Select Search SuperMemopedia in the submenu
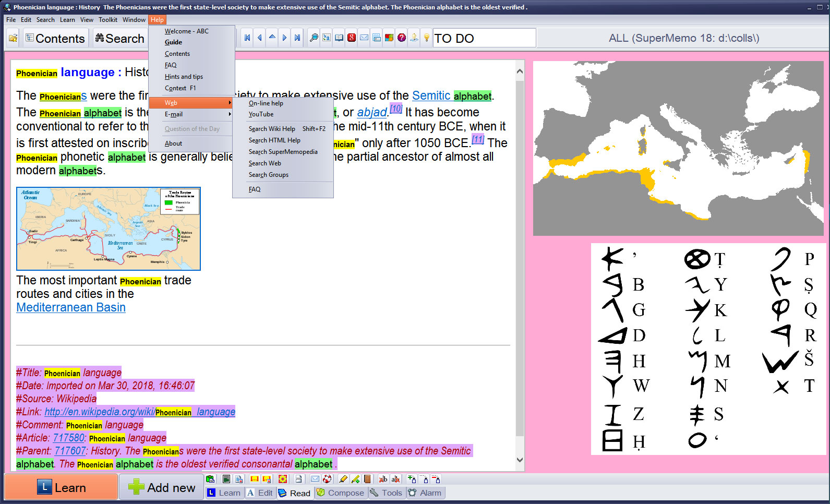The image size is (830, 504). [x=283, y=152]
